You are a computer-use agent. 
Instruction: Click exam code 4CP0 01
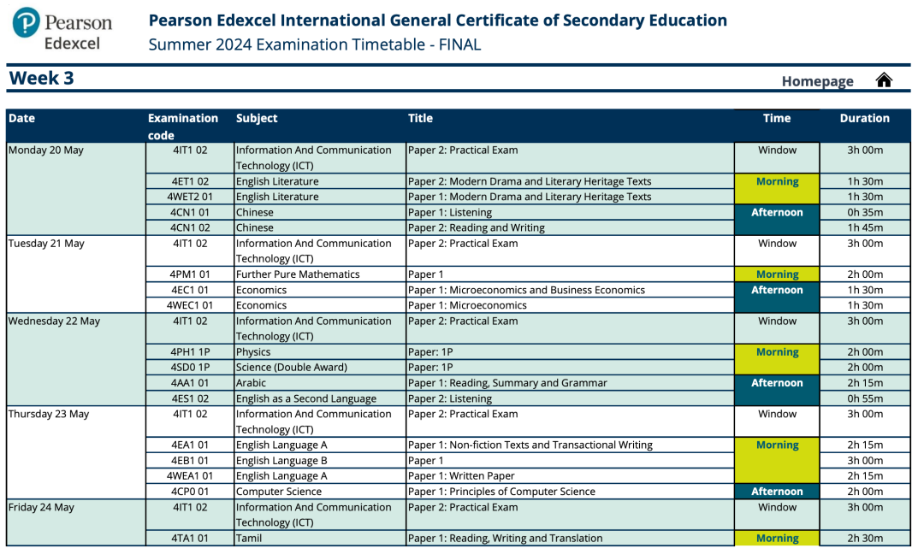click(x=190, y=492)
